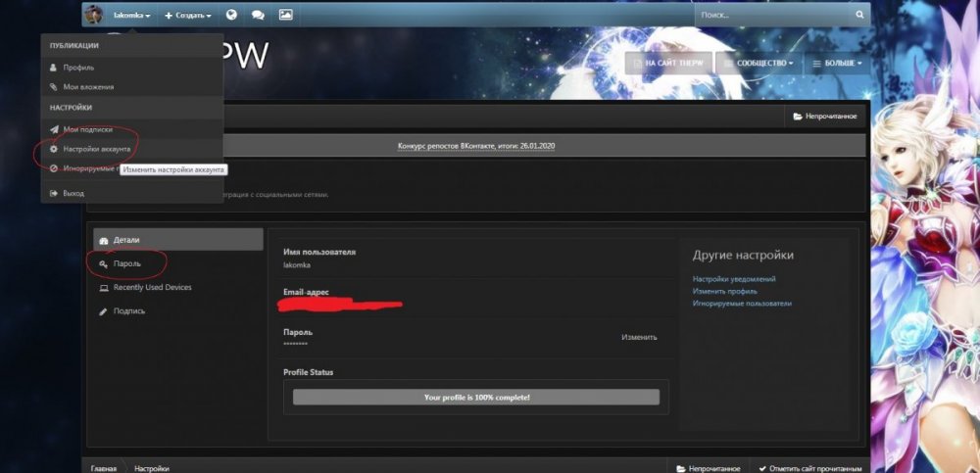
Task: Open the messages speech-bubble icon
Action: click(x=258, y=15)
